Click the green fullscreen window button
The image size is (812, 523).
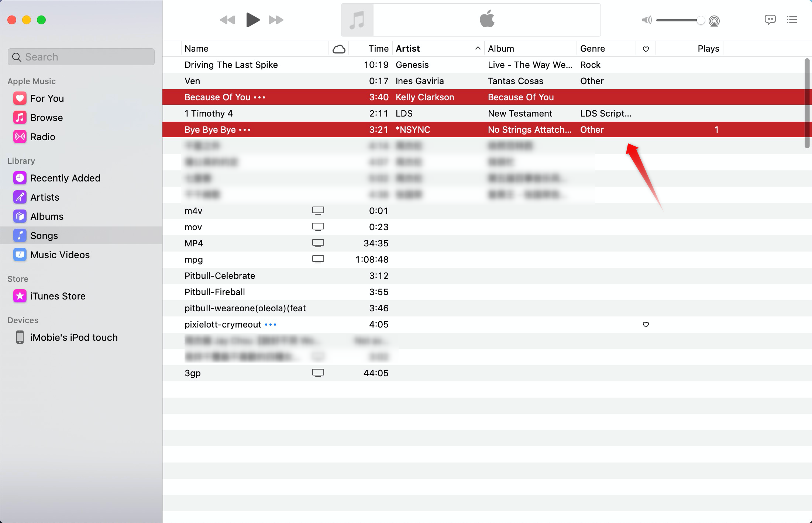41,20
